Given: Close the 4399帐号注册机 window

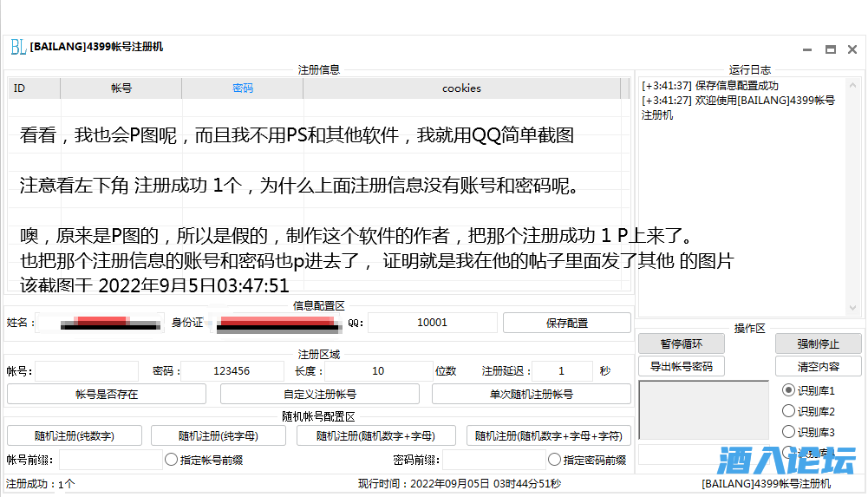Looking at the screenshot, I should 852,49.
